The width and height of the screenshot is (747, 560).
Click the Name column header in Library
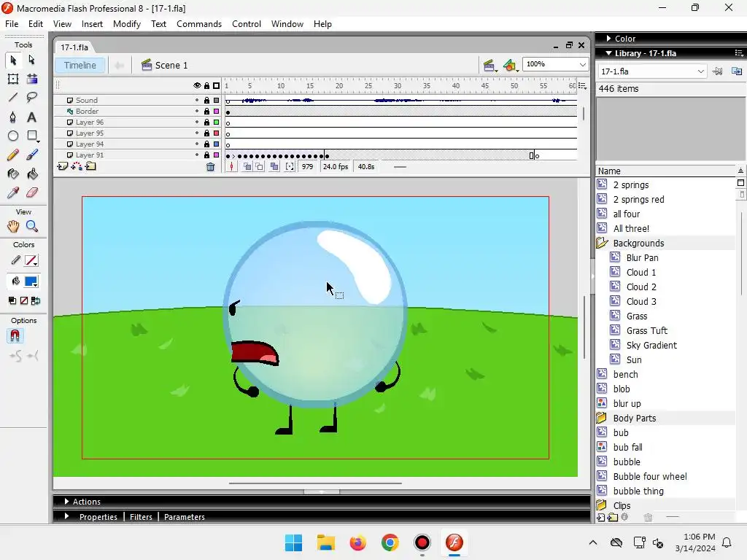click(665, 171)
